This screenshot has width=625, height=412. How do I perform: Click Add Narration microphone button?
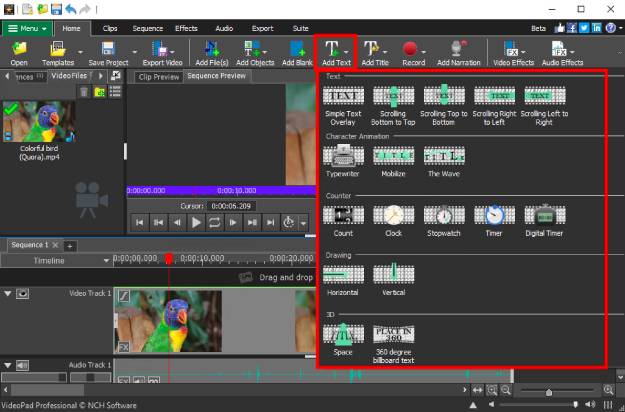(458, 53)
